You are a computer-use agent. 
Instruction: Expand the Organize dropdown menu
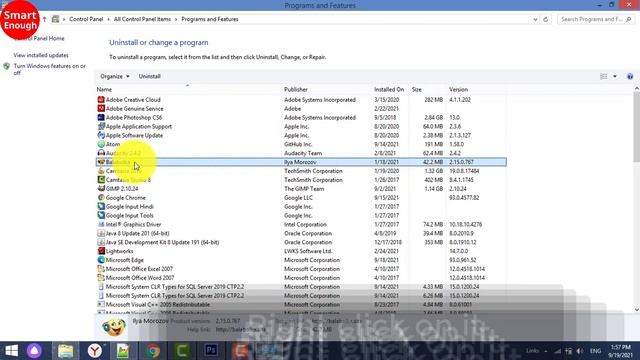115,76
